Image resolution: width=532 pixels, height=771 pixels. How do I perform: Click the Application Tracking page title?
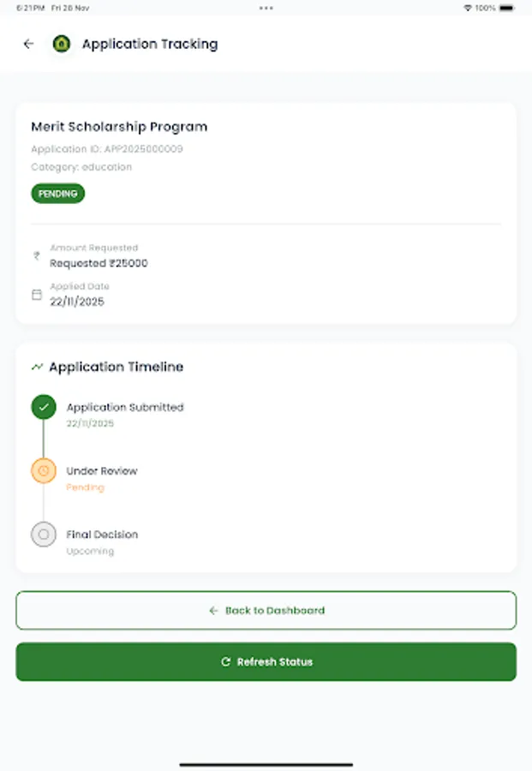[x=150, y=44]
